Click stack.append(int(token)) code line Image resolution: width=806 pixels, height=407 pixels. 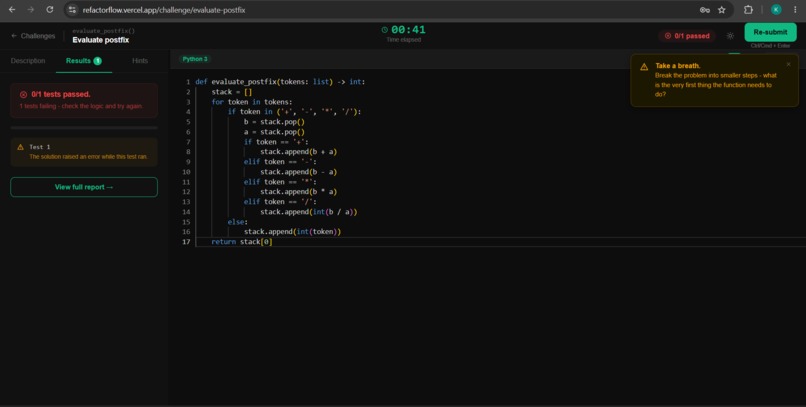[x=292, y=232]
